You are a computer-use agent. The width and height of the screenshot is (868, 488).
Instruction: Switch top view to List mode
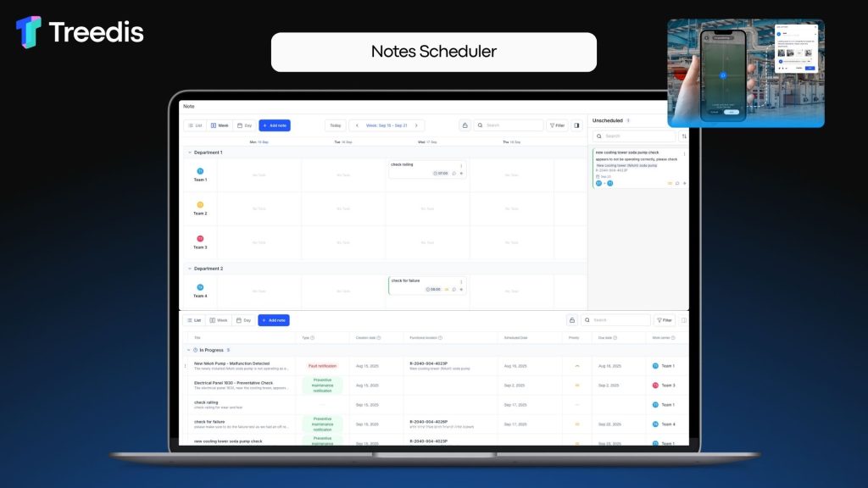[x=195, y=125]
